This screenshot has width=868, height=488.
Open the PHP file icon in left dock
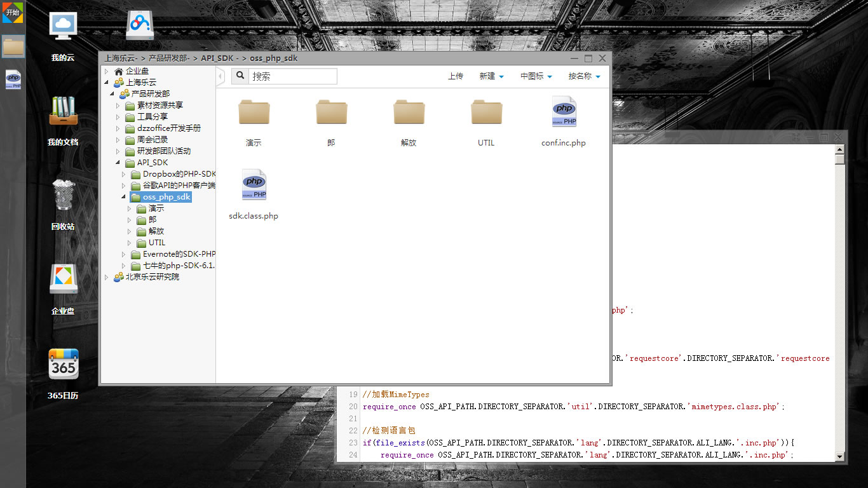pyautogui.click(x=13, y=79)
